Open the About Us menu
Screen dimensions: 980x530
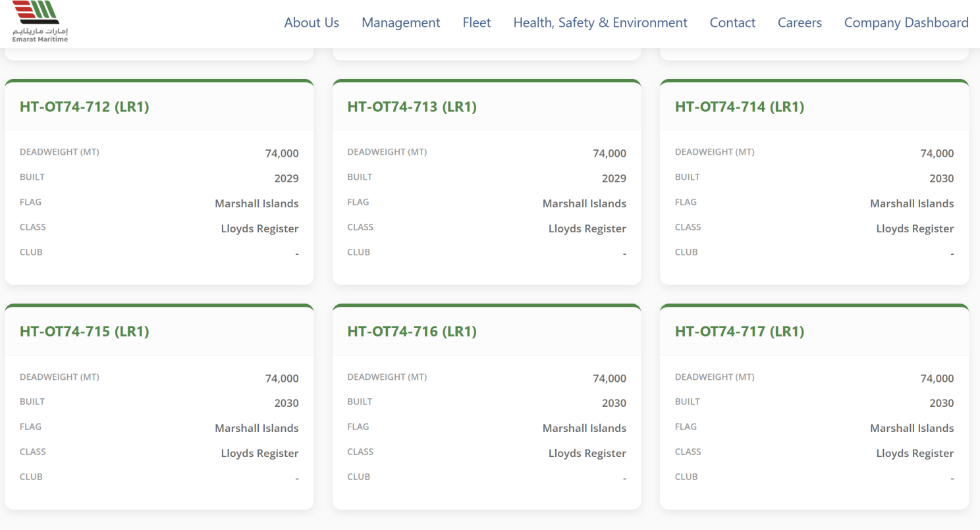[312, 22]
